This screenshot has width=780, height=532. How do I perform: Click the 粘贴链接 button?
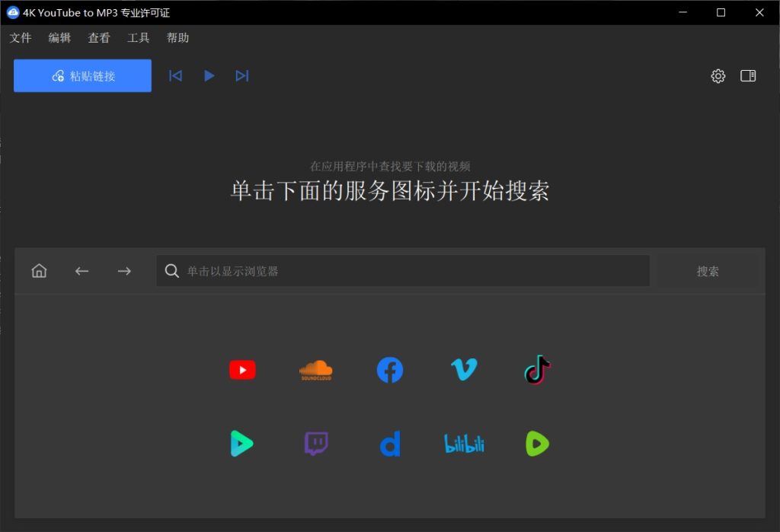pyautogui.click(x=82, y=75)
